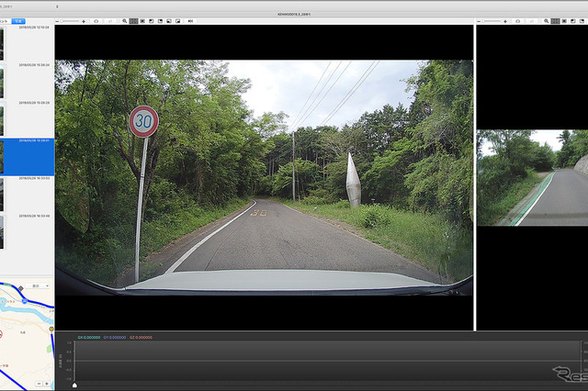The width and height of the screenshot is (588, 391).
Task: Click the GX value label above graph
Action: coord(89,338)
